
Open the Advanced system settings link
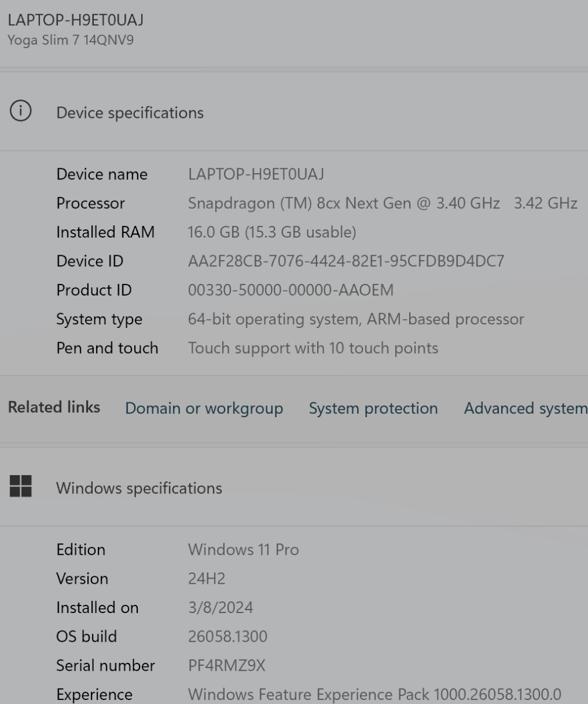coord(525,408)
